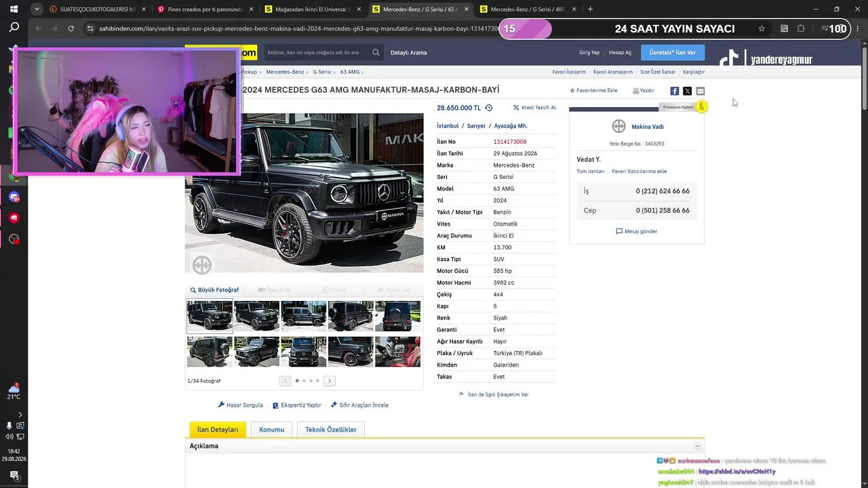Go to previous page of thumbnails
Screen dimensions: 868x488
pyautogui.click(x=285, y=381)
